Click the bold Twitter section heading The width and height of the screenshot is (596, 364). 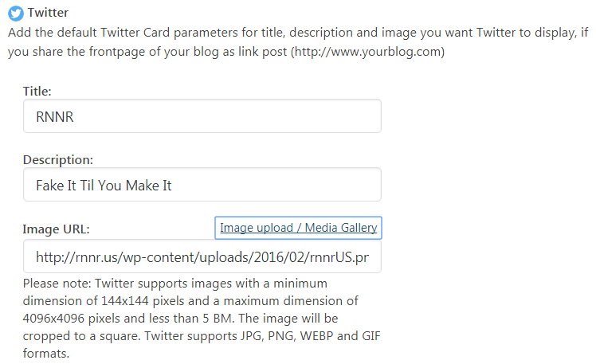48,14
